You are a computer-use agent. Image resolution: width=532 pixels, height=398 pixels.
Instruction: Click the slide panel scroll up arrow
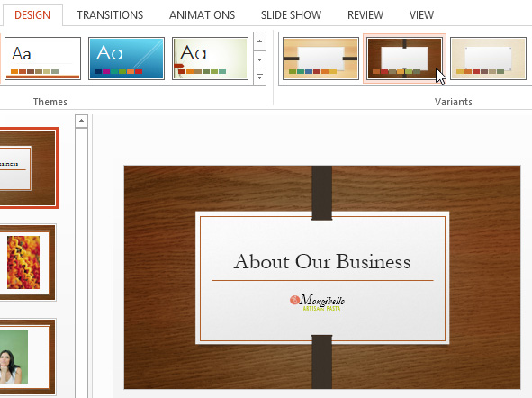tap(81, 122)
